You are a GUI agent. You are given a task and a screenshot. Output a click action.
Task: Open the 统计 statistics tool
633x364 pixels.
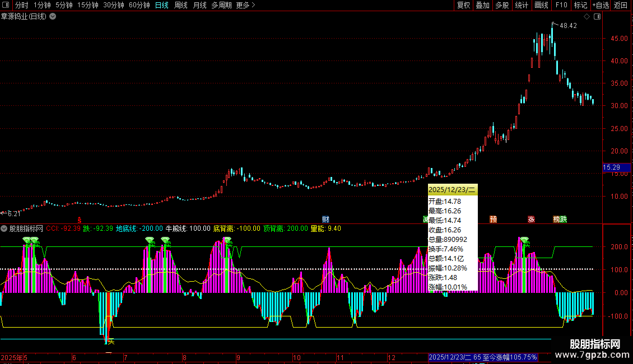coord(521,5)
